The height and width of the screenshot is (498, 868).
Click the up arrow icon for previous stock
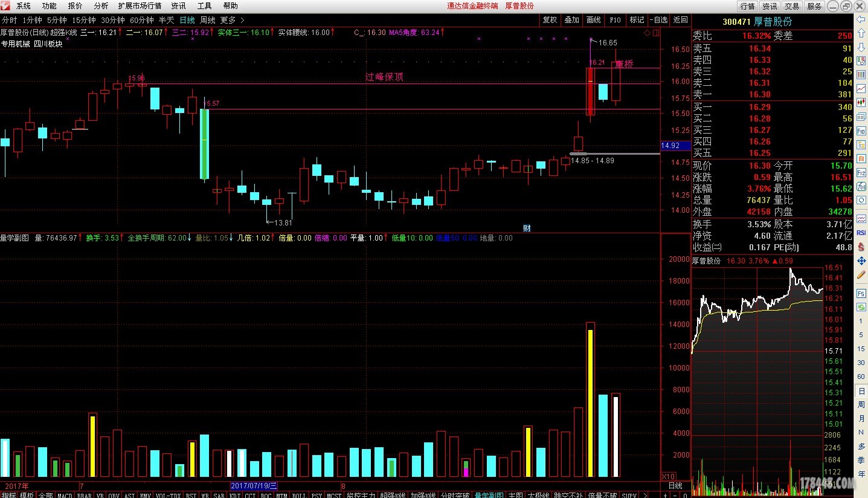[861, 33]
